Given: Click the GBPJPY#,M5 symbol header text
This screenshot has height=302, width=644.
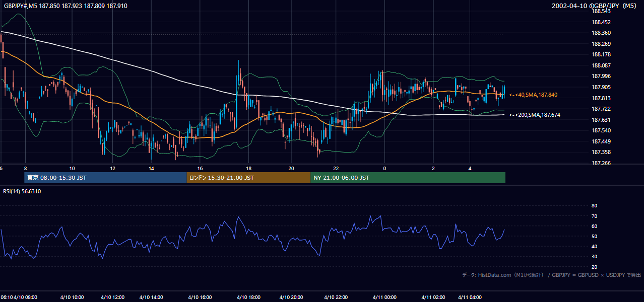Looking at the screenshot, I should [66, 6].
